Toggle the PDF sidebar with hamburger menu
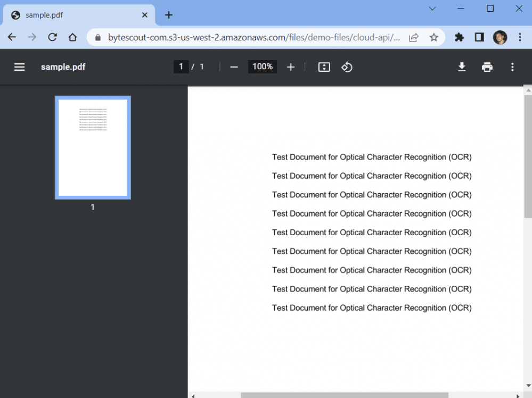Image resolution: width=532 pixels, height=398 pixels. click(x=20, y=67)
